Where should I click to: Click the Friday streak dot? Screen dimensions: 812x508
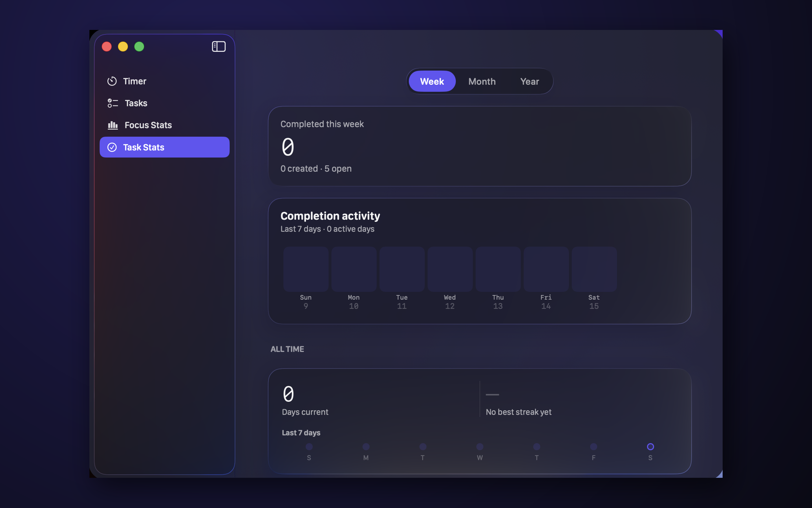pos(593,446)
